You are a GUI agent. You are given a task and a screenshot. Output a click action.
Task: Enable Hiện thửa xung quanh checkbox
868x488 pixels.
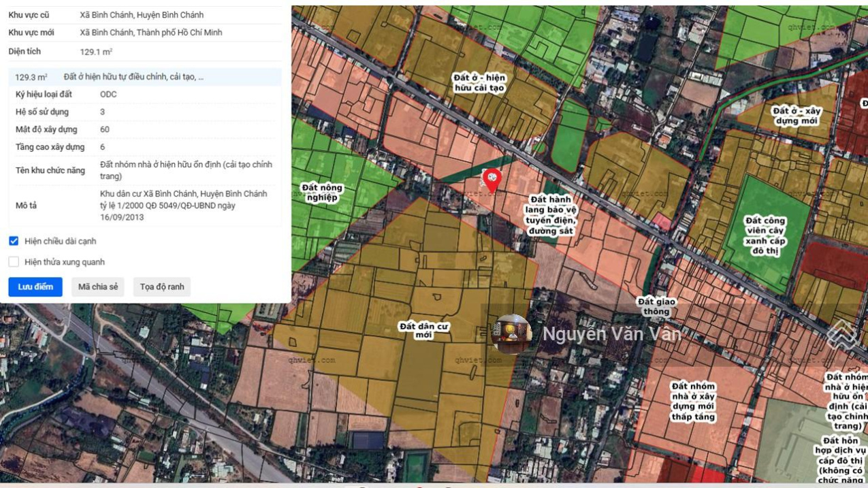pyautogui.click(x=14, y=262)
